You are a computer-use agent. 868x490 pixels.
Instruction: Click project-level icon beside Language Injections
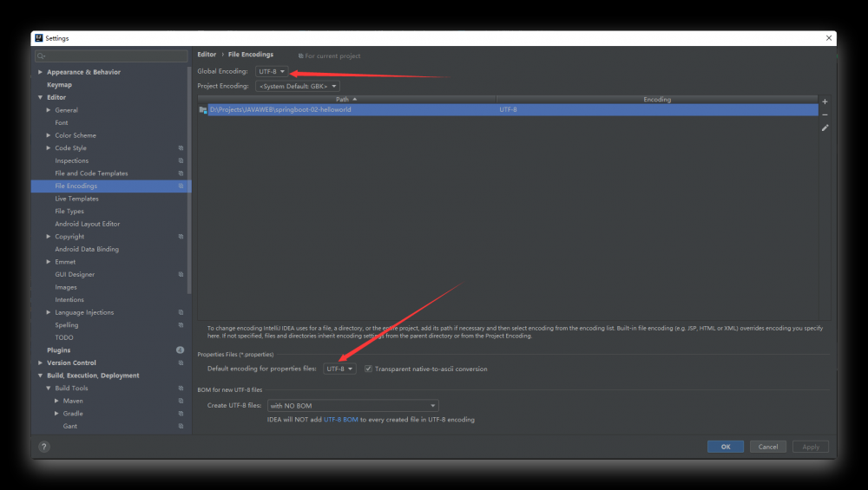tap(181, 312)
